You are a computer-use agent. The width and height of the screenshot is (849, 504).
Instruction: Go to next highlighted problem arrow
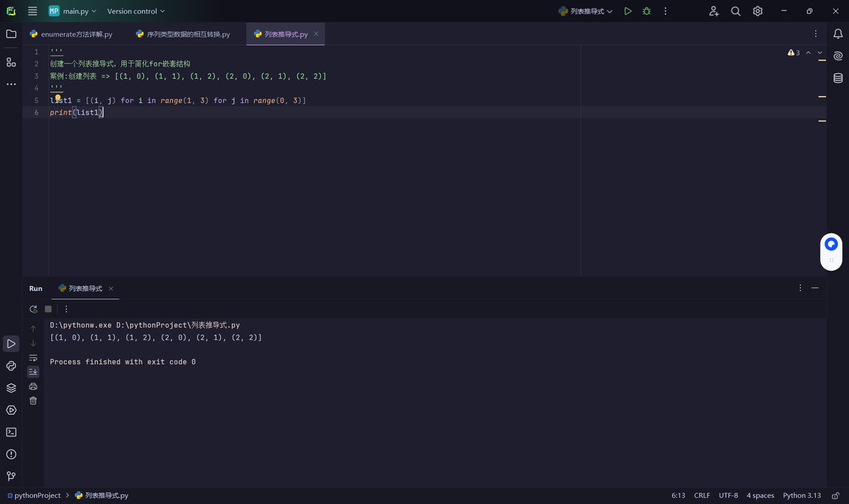click(820, 52)
